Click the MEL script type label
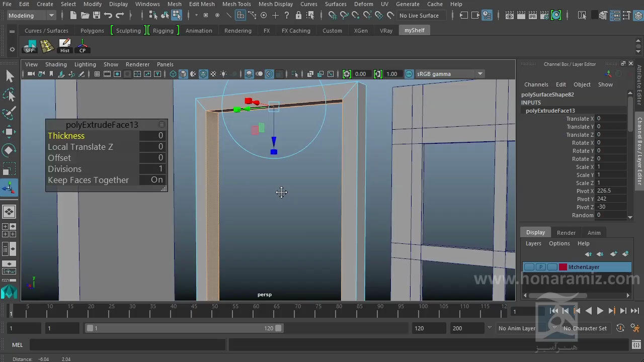This screenshot has height=362, width=644. [18, 345]
